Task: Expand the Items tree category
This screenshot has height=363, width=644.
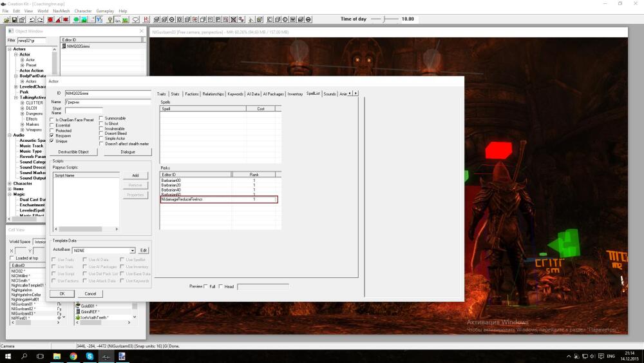Action: [x=10, y=189]
